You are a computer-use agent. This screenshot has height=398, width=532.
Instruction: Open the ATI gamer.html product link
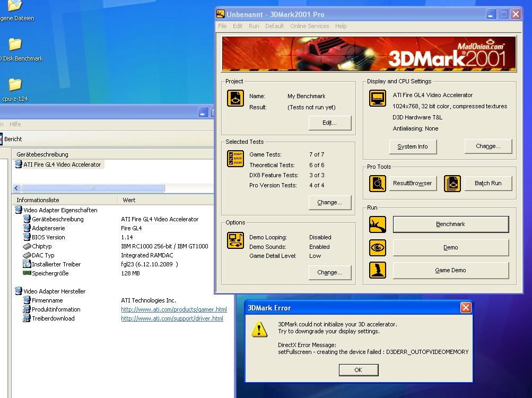coord(174,309)
